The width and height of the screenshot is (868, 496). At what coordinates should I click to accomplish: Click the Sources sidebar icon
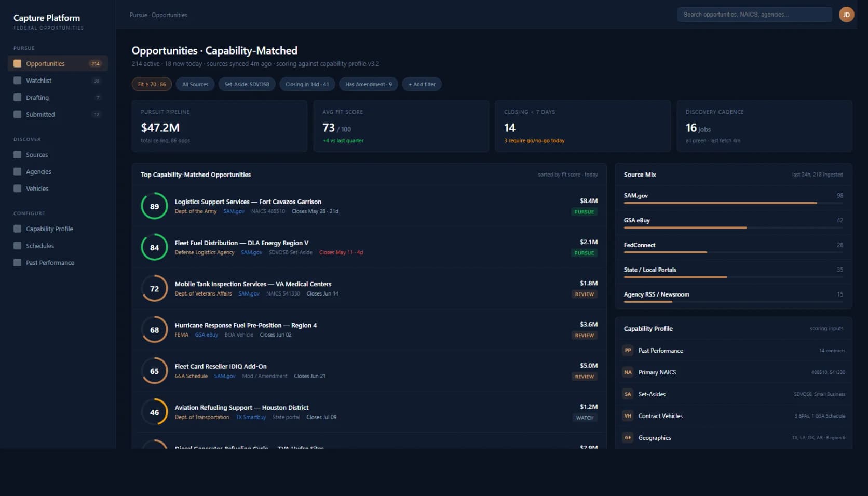[x=18, y=155]
